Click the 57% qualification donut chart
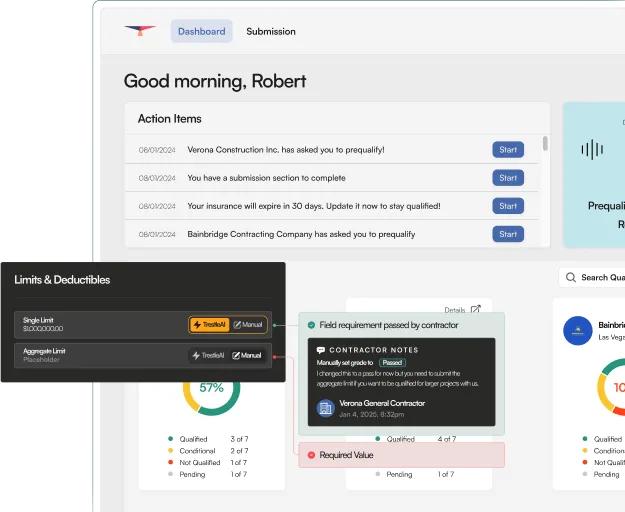The width and height of the screenshot is (625, 512). click(x=211, y=390)
